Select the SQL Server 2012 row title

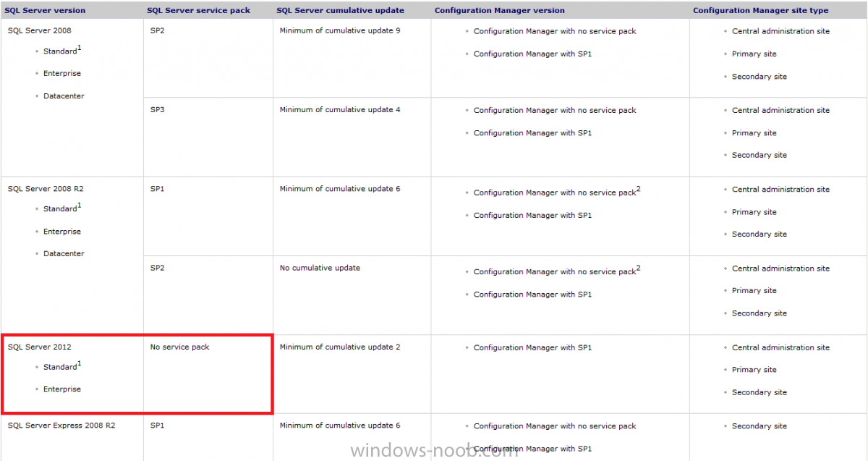pos(39,347)
